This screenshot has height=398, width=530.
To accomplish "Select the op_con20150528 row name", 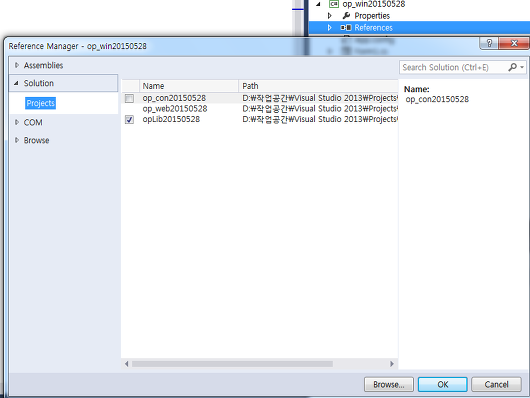I will (x=174, y=98).
